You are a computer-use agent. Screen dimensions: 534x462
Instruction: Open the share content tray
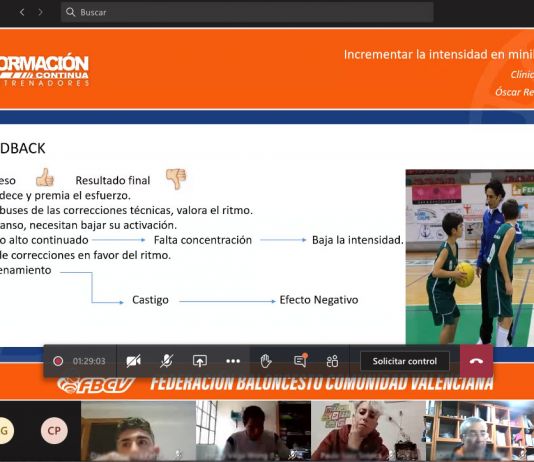pos(200,361)
